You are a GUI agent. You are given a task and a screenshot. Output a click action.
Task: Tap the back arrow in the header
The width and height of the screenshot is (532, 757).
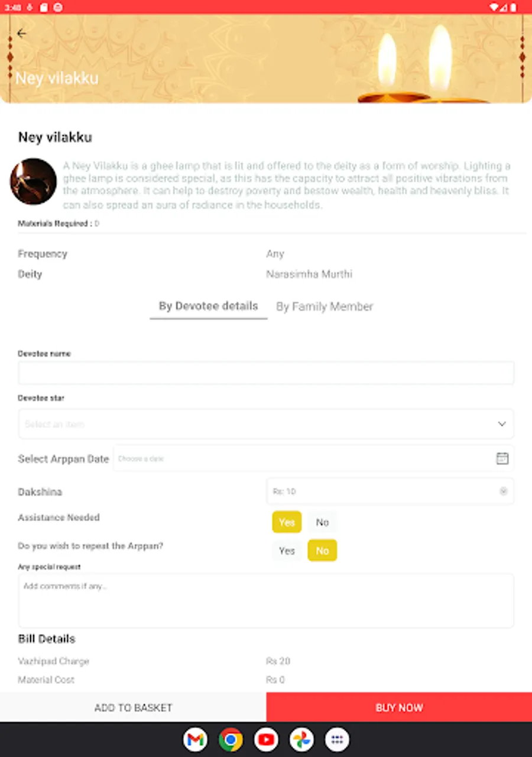point(22,34)
